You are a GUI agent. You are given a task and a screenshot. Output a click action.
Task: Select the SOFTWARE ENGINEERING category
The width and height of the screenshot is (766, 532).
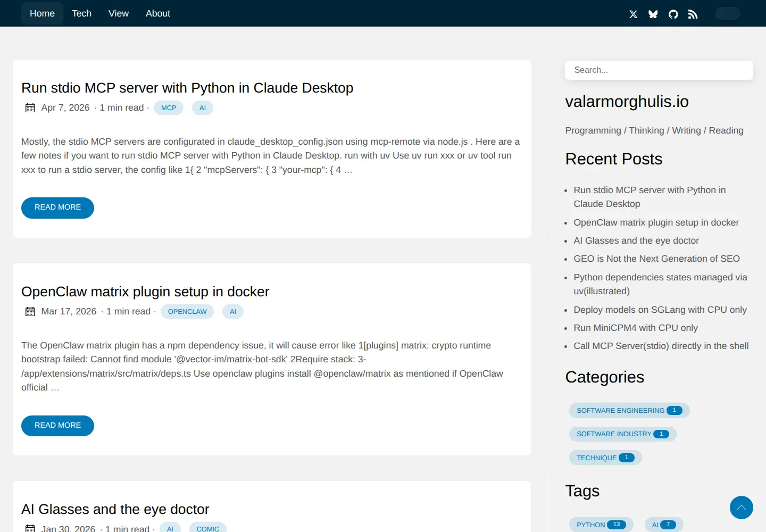coord(629,411)
